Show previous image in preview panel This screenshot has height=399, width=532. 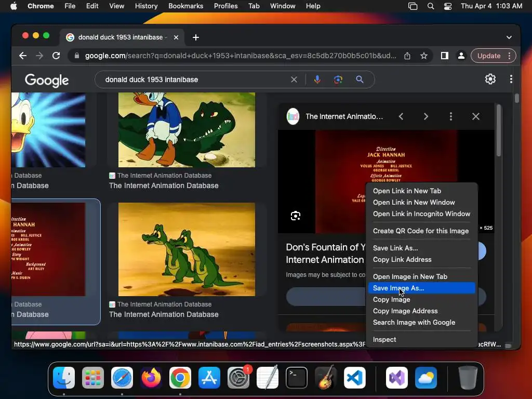(x=401, y=116)
